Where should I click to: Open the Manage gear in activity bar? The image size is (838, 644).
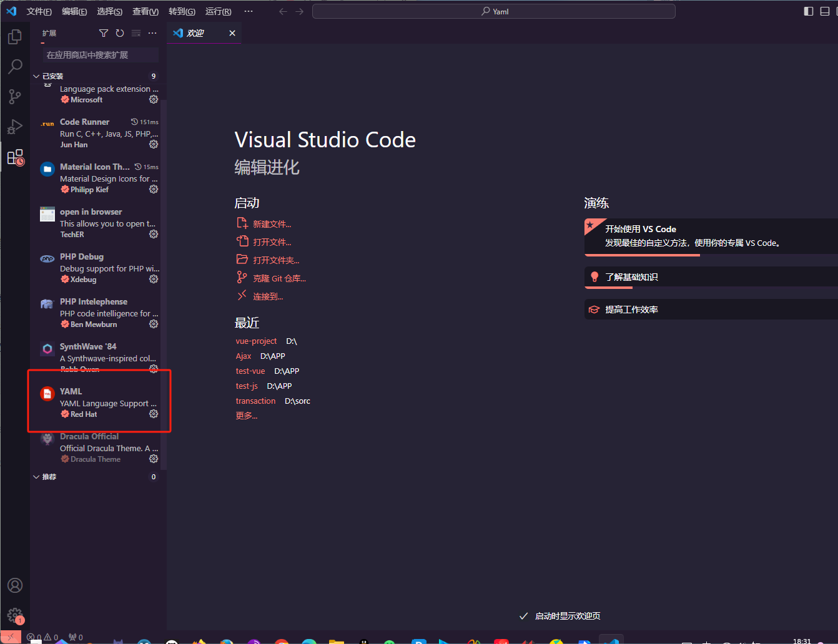click(x=15, y=616)
